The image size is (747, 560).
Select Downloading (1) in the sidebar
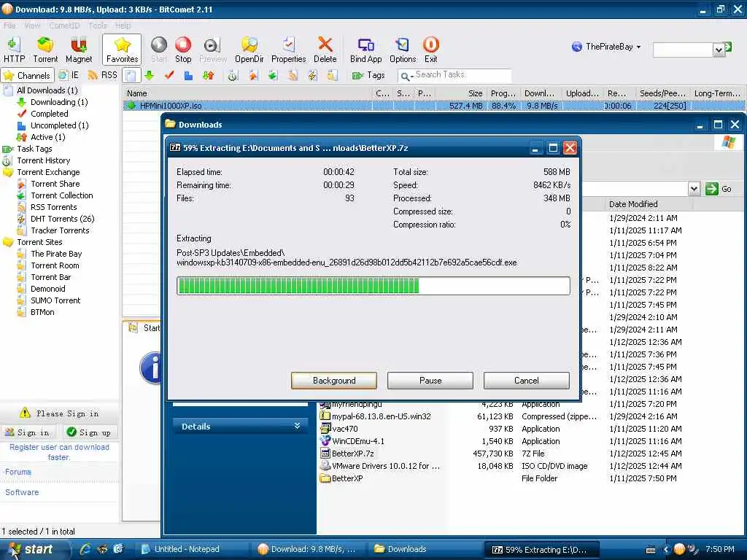tap(59, 102)
